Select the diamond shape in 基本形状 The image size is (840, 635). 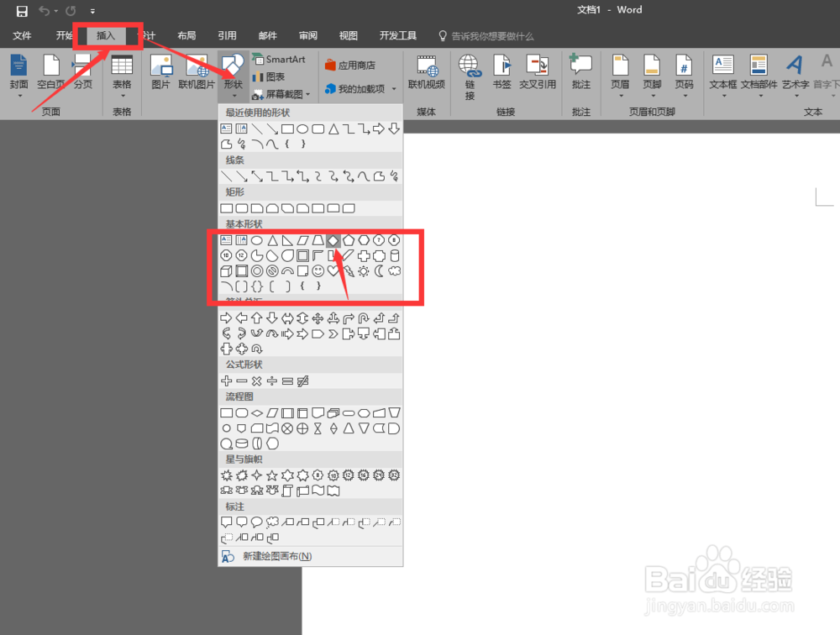coord(333,239)
